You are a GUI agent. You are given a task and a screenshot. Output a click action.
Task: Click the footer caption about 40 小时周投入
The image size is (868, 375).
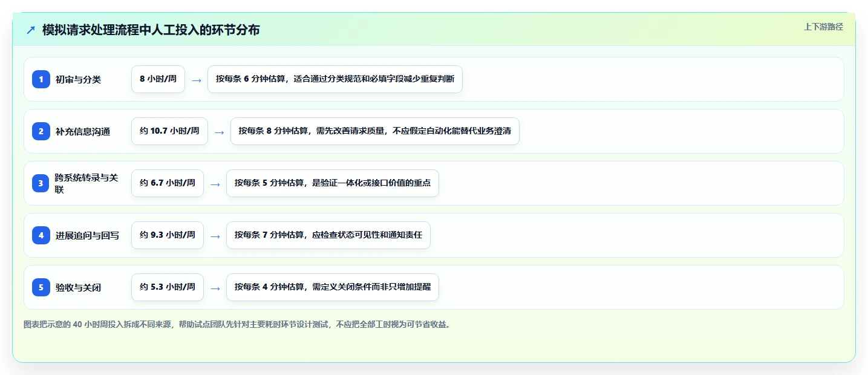pos(237,324)
